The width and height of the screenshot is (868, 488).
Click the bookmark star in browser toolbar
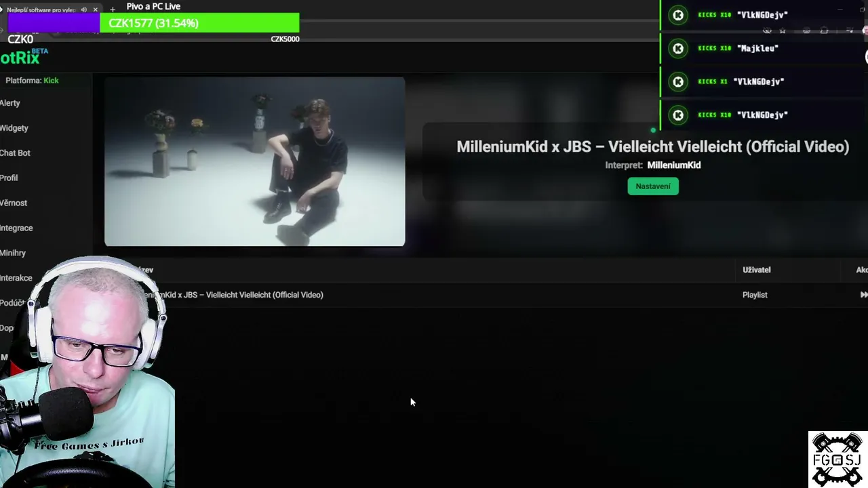coord(783,30)
